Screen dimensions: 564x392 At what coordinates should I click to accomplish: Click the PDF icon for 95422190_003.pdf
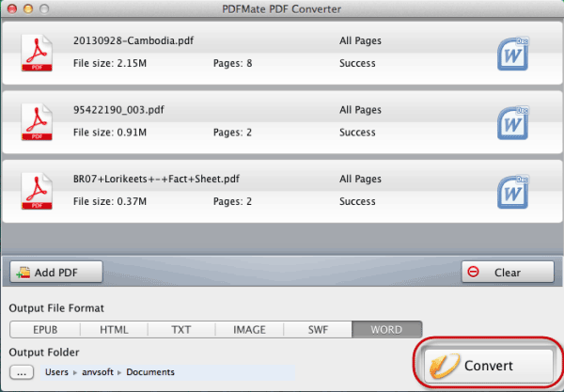click(x=37, y=122)
